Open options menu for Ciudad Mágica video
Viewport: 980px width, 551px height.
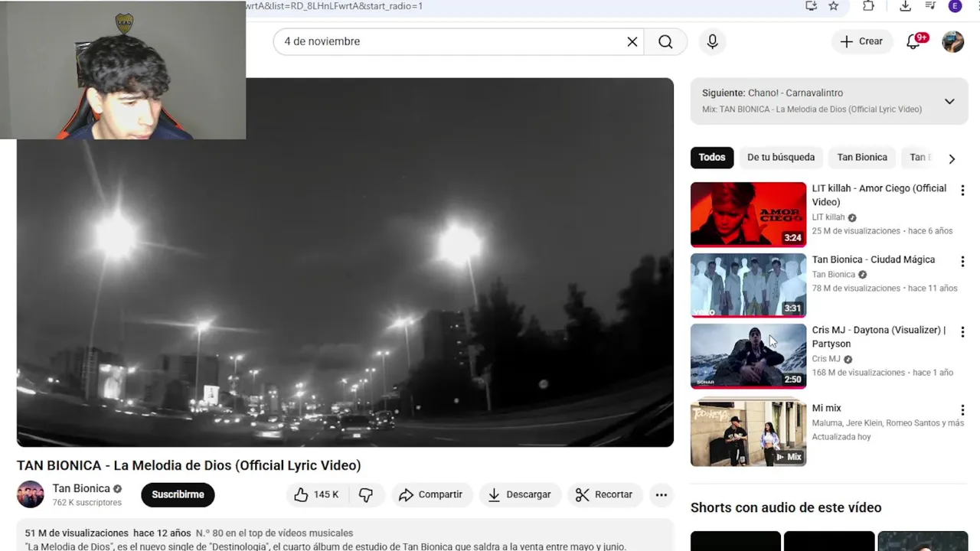tap(962, 261)
